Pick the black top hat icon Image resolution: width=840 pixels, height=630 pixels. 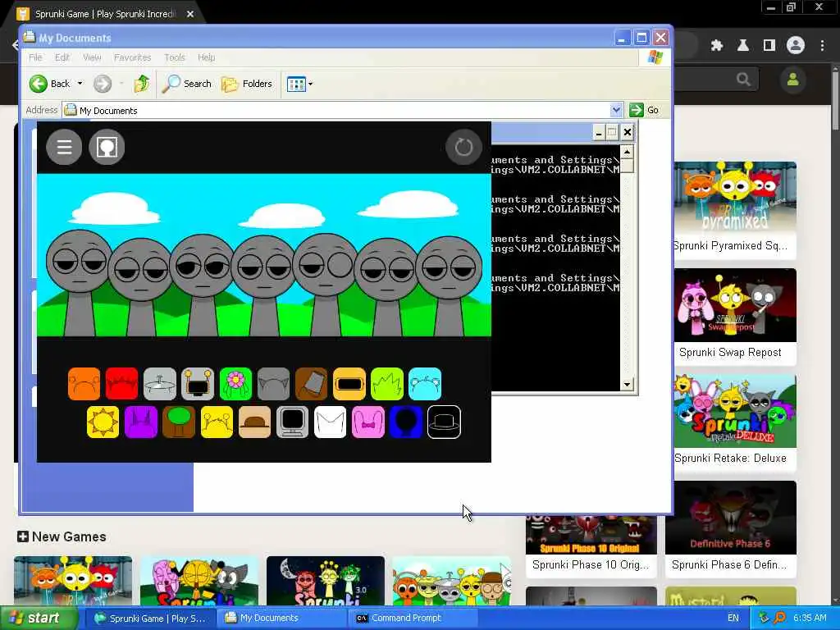tap(444, 422)
